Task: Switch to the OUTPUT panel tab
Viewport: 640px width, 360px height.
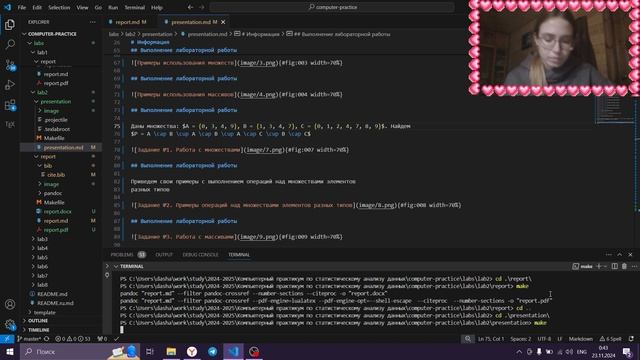Action: point(164,255)
